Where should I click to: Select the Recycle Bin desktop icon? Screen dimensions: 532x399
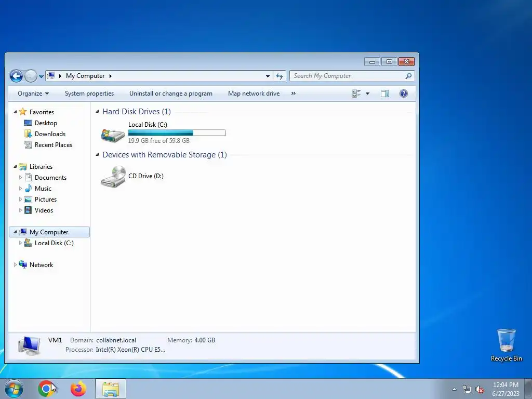(x=506, y=345)
